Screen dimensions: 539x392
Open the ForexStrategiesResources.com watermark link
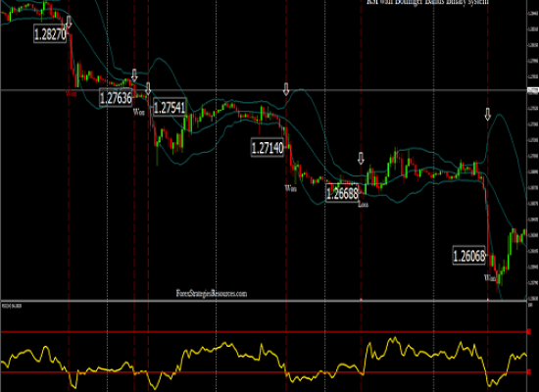coord(212,294)
